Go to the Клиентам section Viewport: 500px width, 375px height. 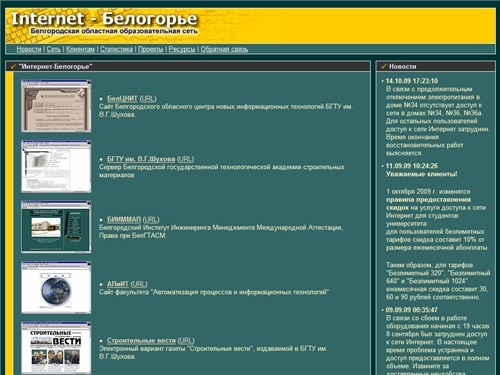[80, 49]
